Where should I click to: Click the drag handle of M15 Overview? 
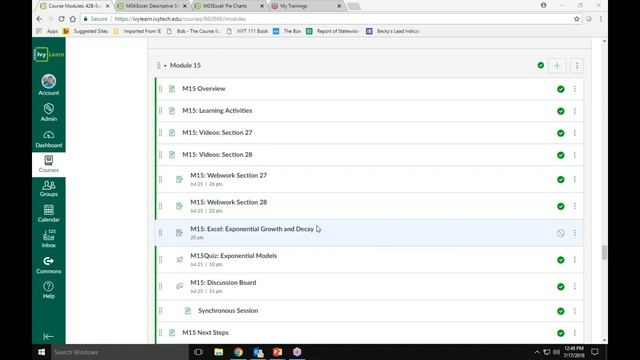pos(160,89)
